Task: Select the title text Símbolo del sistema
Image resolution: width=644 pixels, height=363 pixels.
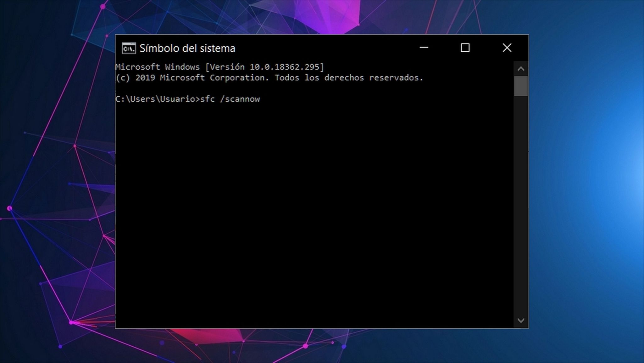Action: [x=188, y=48]
